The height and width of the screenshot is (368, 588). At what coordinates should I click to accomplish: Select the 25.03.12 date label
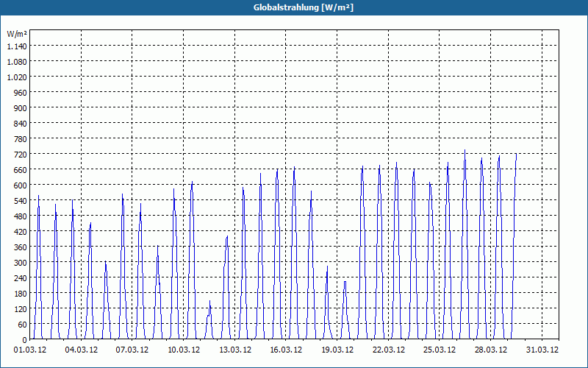pyautogui.click(x=439, y=350)
